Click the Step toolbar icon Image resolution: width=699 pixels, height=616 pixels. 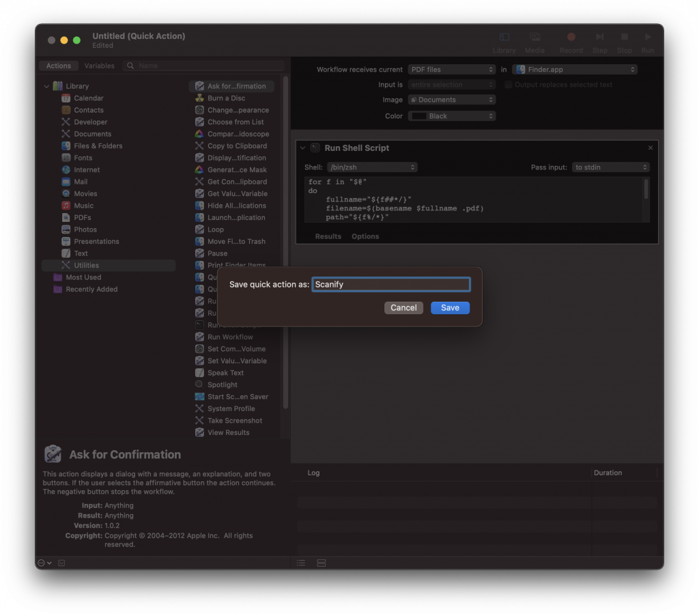point(600,38)
